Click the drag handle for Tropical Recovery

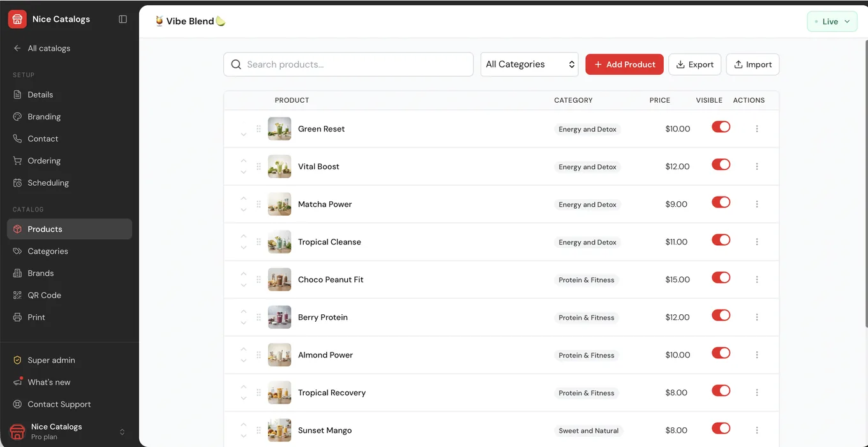click(258, 393)
